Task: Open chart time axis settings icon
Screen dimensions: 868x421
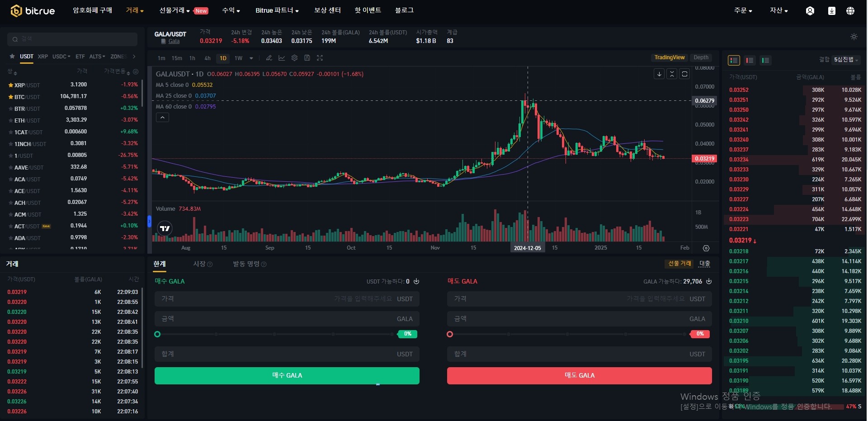Action: coord(706,248)
